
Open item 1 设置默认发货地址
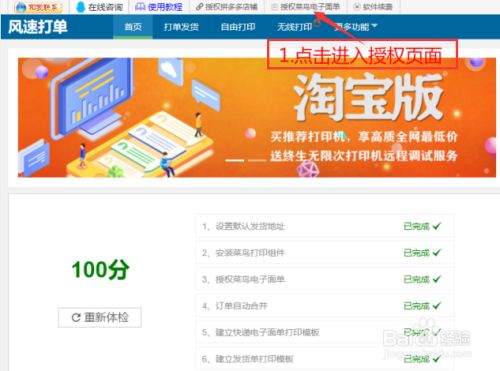pyautogui.click(x=325, y=226)
